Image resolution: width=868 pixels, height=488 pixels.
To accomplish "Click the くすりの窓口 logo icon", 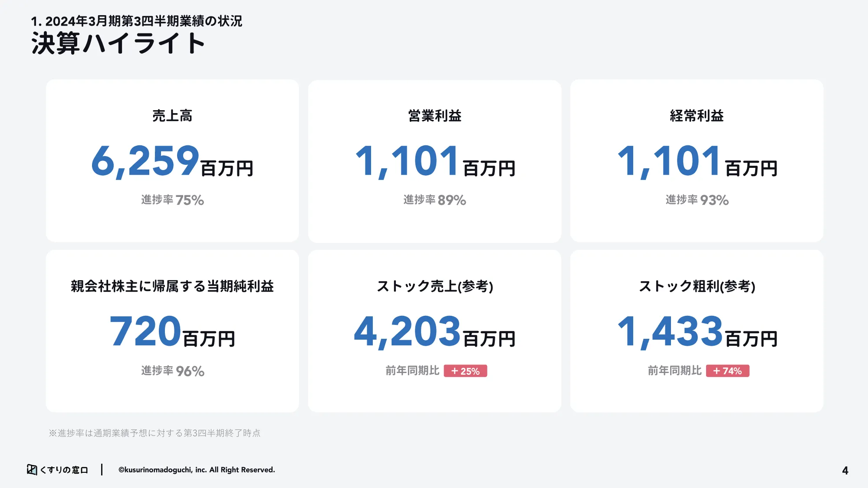I will coord(32,470).
